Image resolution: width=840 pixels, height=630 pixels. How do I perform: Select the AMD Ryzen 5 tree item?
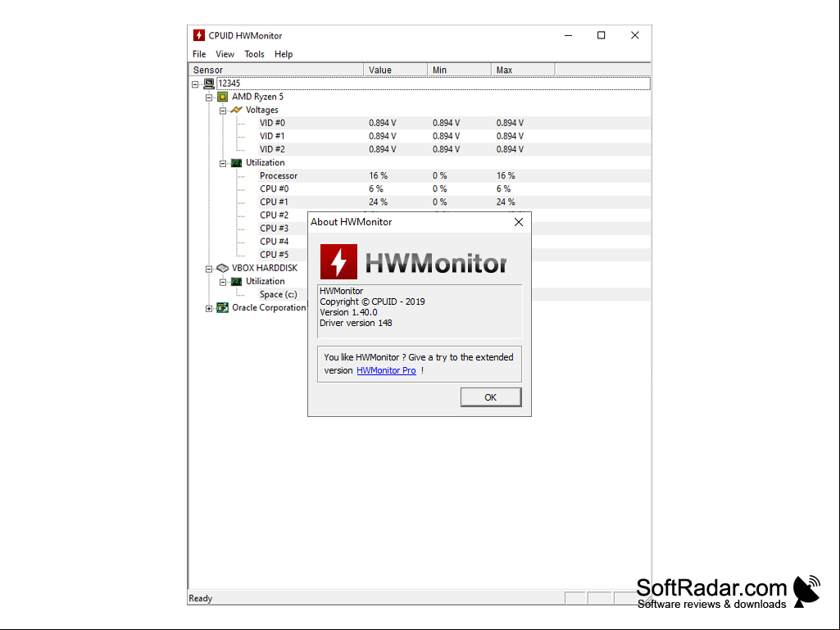pos(257,97)
